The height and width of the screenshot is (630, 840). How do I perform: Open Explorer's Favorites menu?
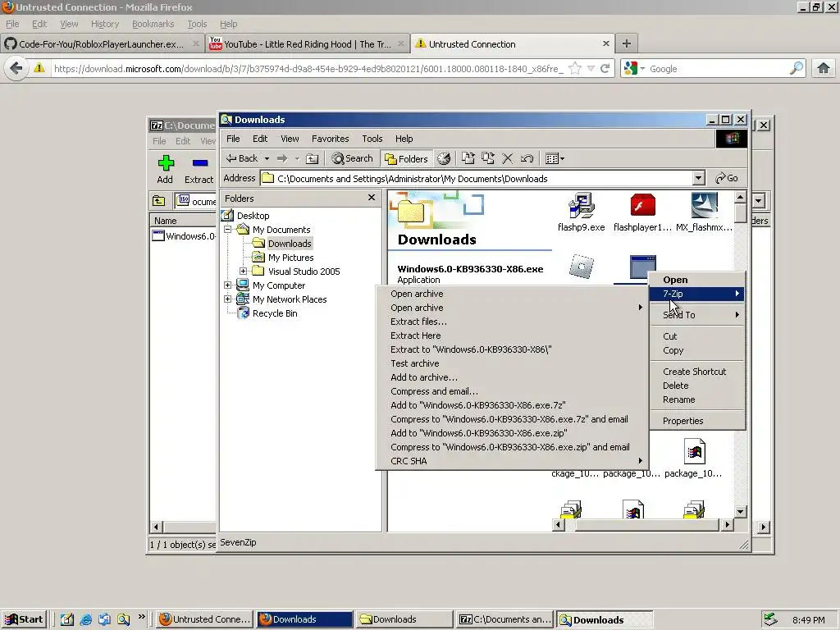click(330, 139)
